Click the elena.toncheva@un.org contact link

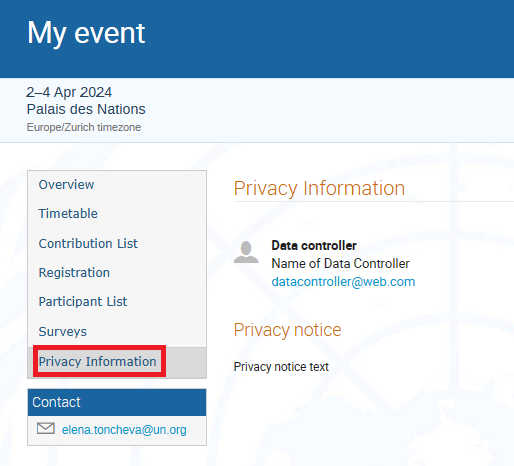coord(124,430)
